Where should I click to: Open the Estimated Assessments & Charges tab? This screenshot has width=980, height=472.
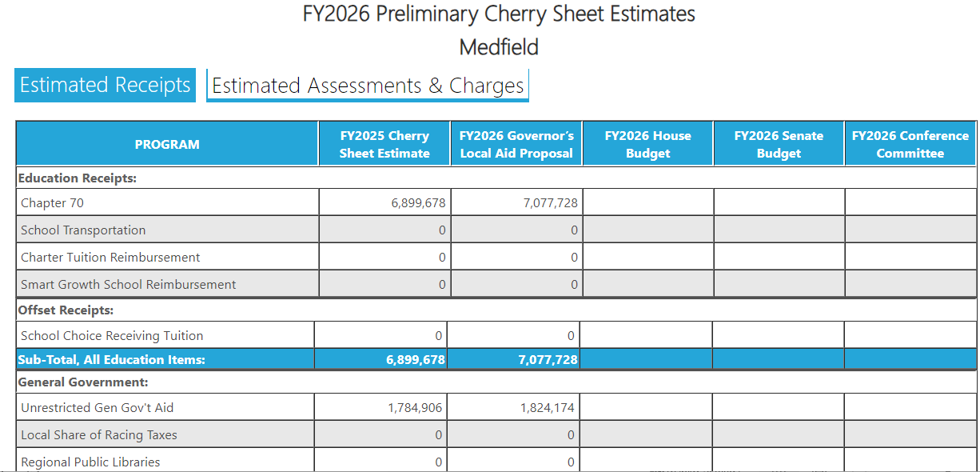[x=368, y=86]
